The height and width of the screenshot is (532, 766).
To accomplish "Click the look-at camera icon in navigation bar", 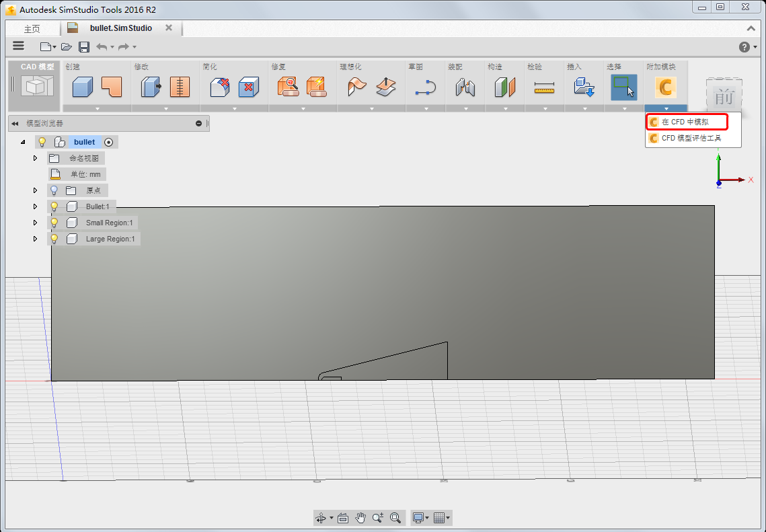I will click(343, 518).
